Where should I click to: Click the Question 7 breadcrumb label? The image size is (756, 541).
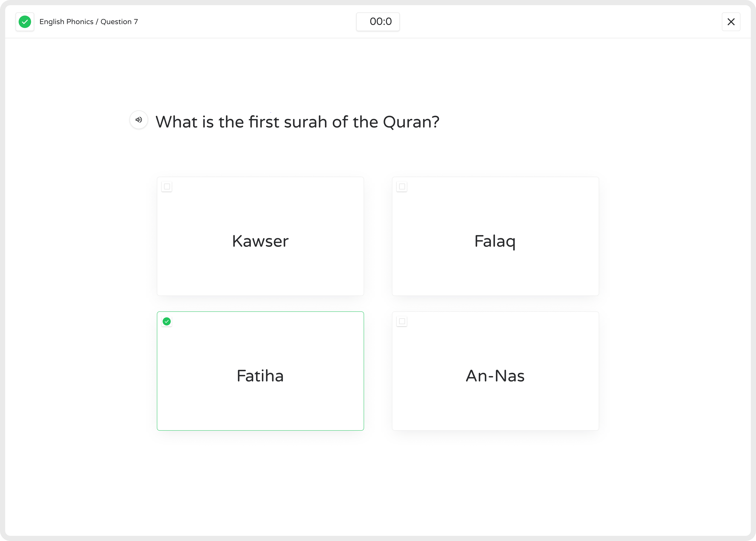tap(119, 22)
